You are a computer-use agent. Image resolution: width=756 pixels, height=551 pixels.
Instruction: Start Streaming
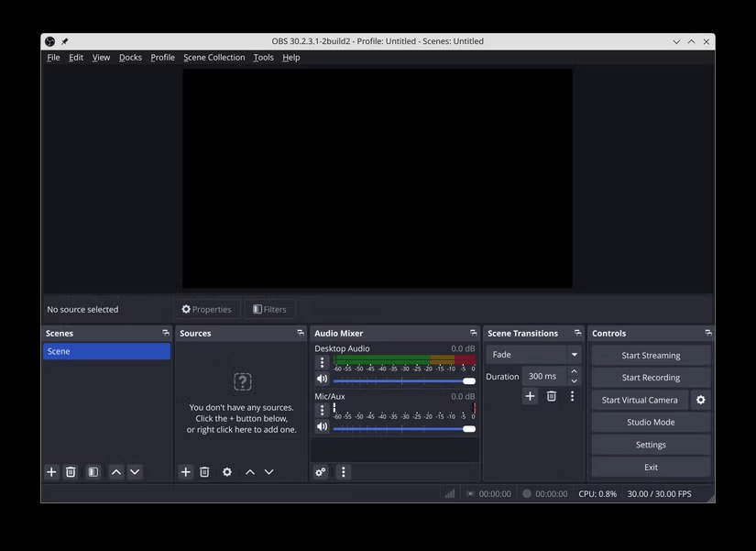tap(650, 355)
